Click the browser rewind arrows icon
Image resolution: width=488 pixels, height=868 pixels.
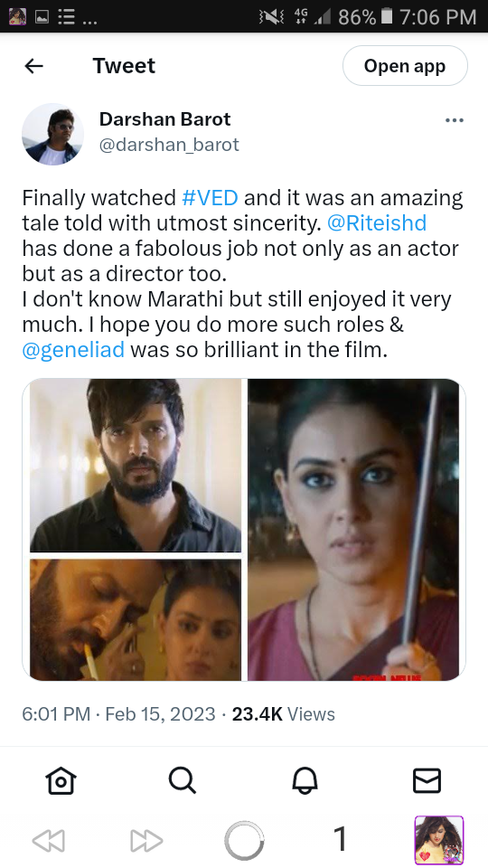[x=49, y=841]
